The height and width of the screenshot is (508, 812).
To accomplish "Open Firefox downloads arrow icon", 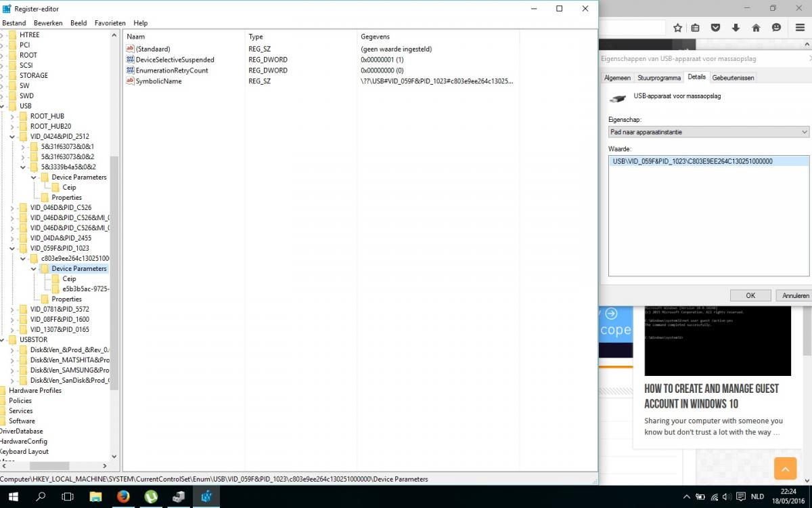I will click(736, 28).
